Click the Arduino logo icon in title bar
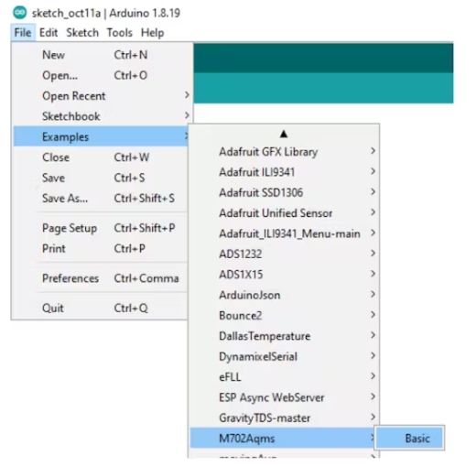 [x=20, y=13]
